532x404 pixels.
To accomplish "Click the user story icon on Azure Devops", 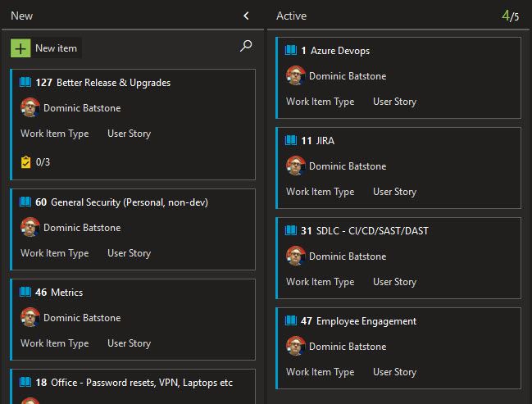I will [x=291, y=50].
